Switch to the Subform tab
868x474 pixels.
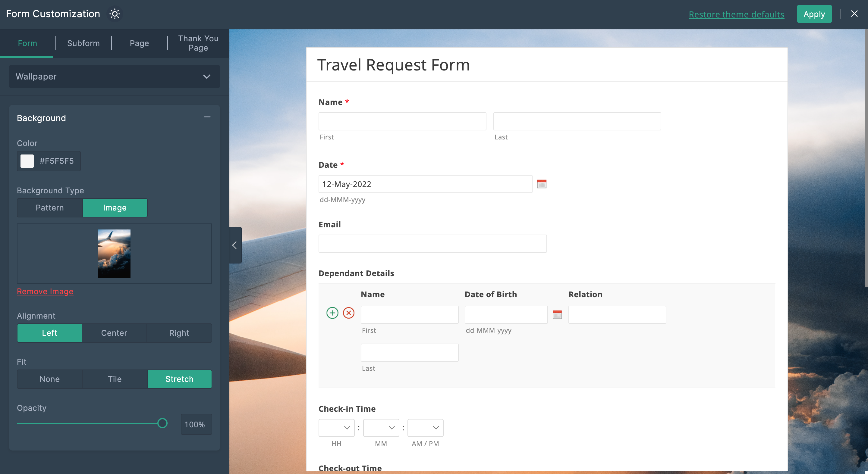[83, 43]
